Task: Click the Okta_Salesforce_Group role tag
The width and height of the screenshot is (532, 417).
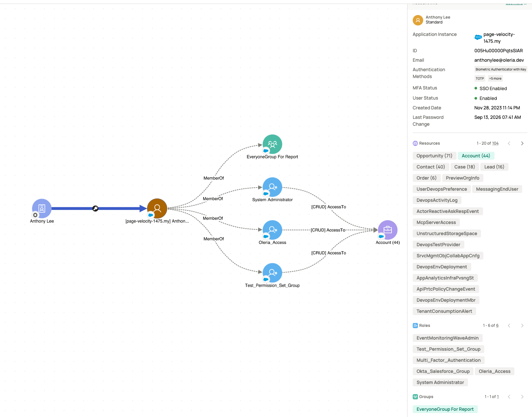Action: (x=443, y=371)
